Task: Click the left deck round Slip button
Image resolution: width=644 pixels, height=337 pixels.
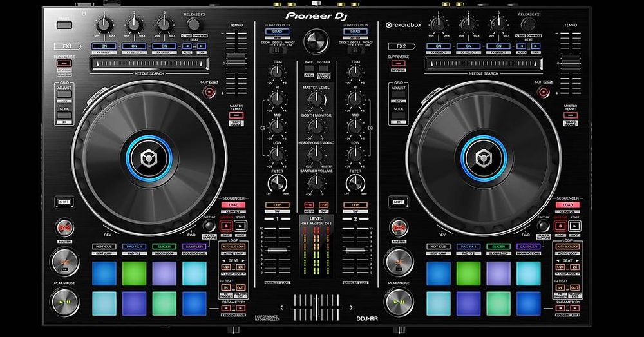Action: (209, 92)
